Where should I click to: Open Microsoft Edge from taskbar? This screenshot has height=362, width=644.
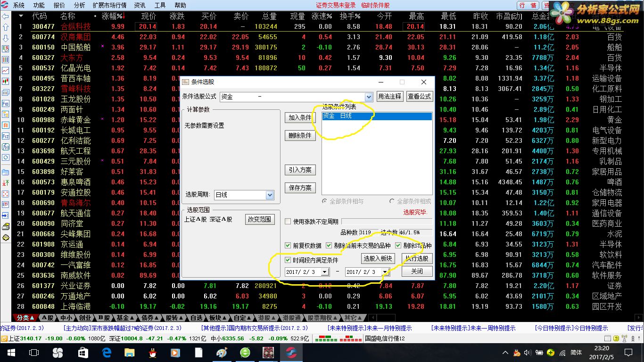[107, 353]
